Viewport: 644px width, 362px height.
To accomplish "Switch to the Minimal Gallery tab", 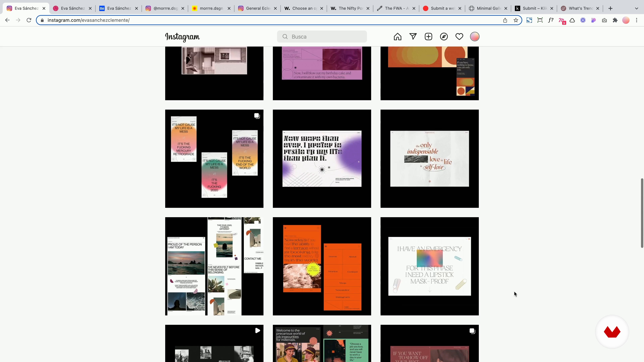I will [489, 8].
